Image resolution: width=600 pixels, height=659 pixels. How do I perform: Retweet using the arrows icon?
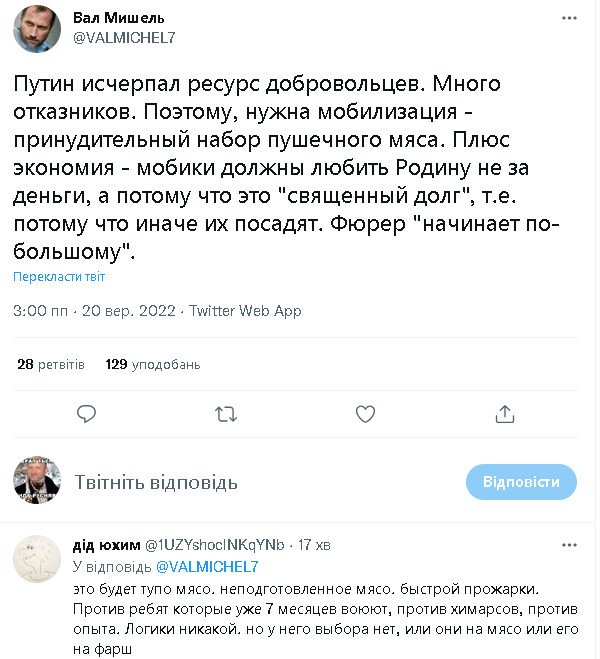tap(227, 413)
